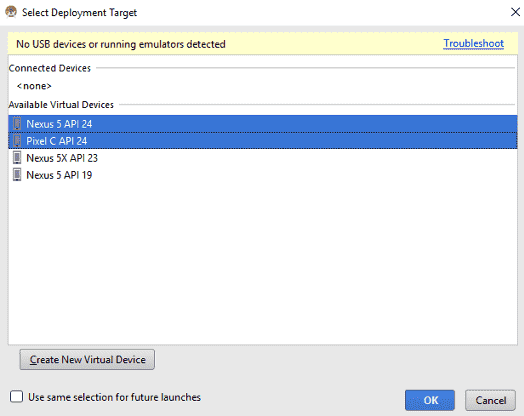This screenshot has width=524, height=416.
Task: Pick the Nexus 5 API 19 emulator entry
Action: (263, 175)
